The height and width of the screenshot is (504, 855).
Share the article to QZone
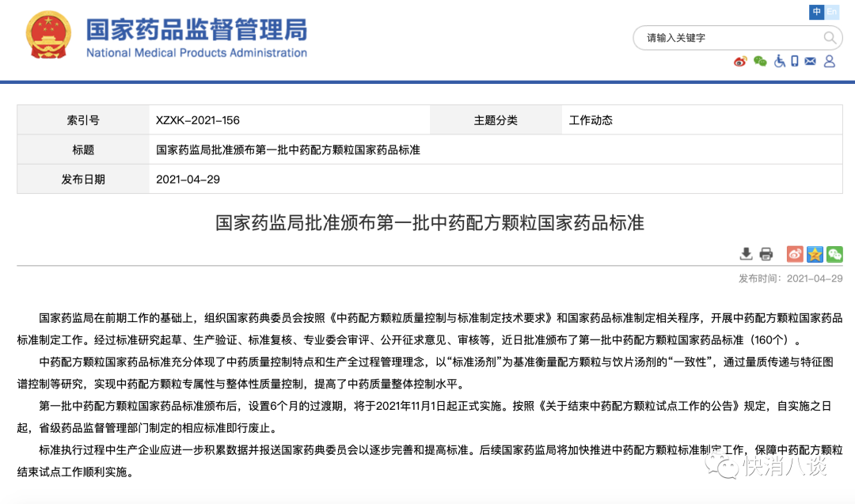click(815, 254)
